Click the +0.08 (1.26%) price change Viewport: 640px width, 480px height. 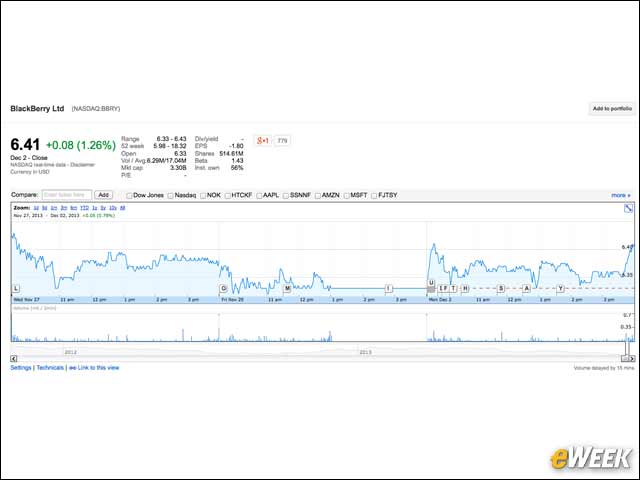point(81,145)
